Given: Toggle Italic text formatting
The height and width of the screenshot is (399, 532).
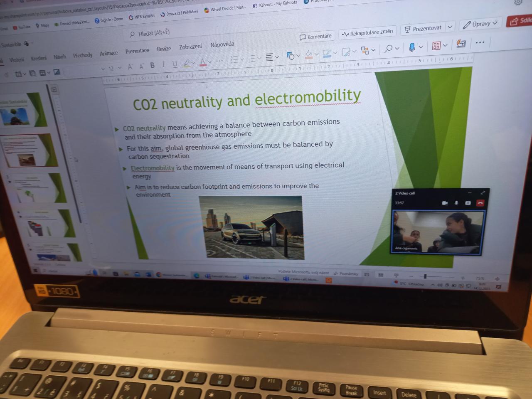Looking at the screenshot, I should tap(163, 64).
